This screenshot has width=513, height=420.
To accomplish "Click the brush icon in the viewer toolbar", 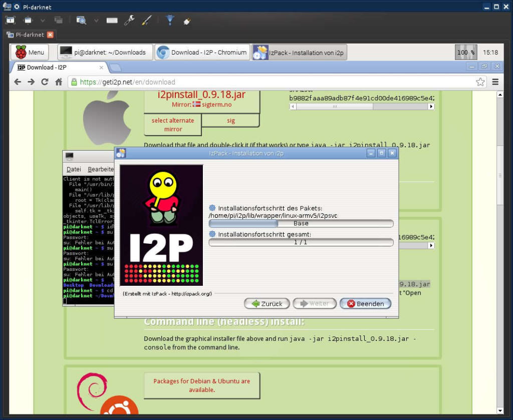I will pyautogui.click(x=147, y=20).
